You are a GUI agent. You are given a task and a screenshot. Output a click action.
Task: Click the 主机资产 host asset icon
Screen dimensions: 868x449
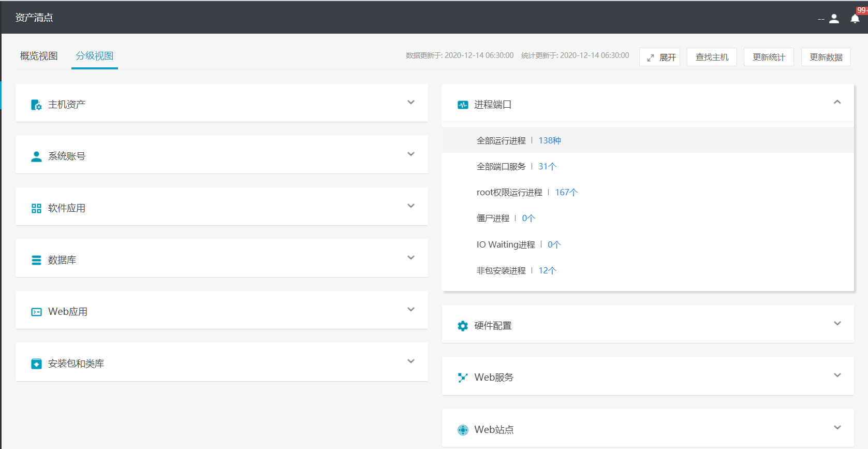36,105
